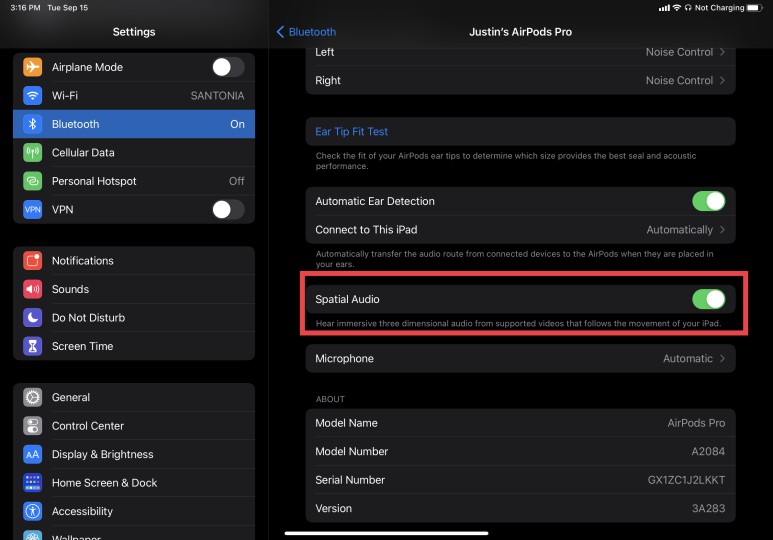Tap the General gear icon

tap(33, 397)
